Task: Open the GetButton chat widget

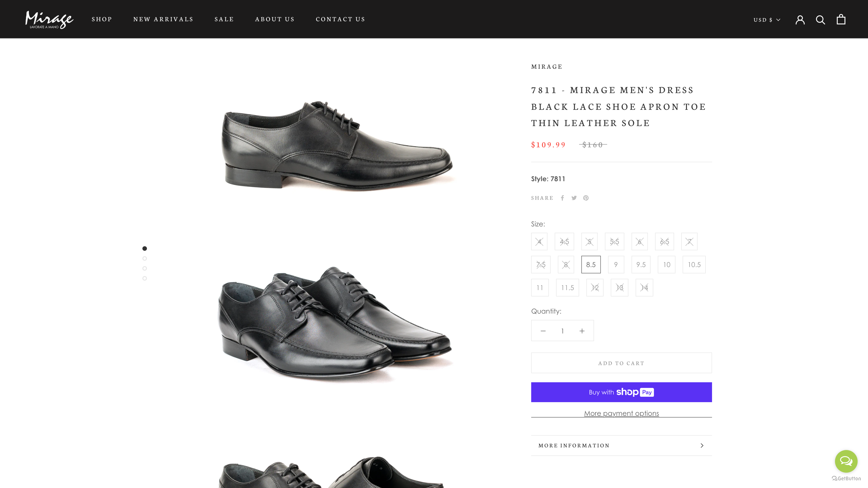Action: [846, 461]
